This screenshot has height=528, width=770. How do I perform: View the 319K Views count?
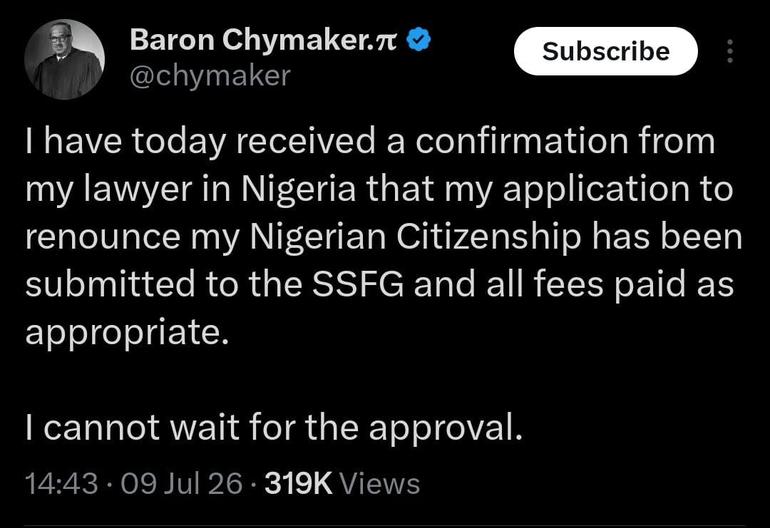pyautogui.click(x=342, y=483)
